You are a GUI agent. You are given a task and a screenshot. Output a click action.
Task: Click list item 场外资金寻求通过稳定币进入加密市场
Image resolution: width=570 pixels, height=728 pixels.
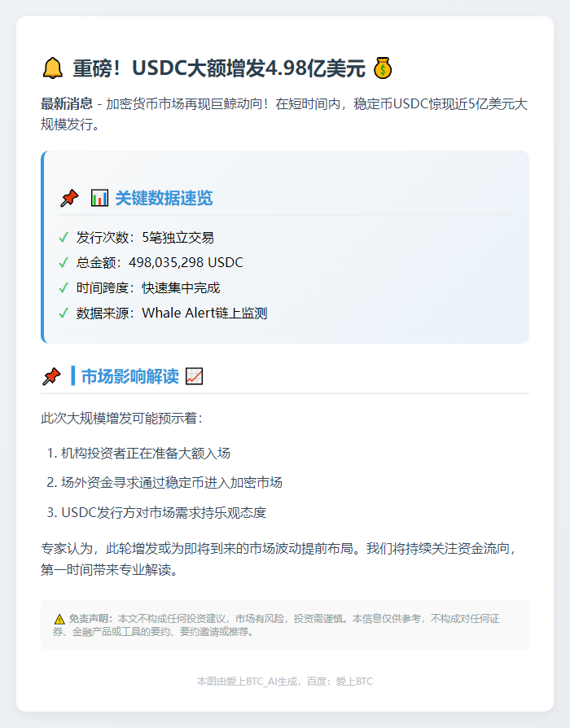172,483
